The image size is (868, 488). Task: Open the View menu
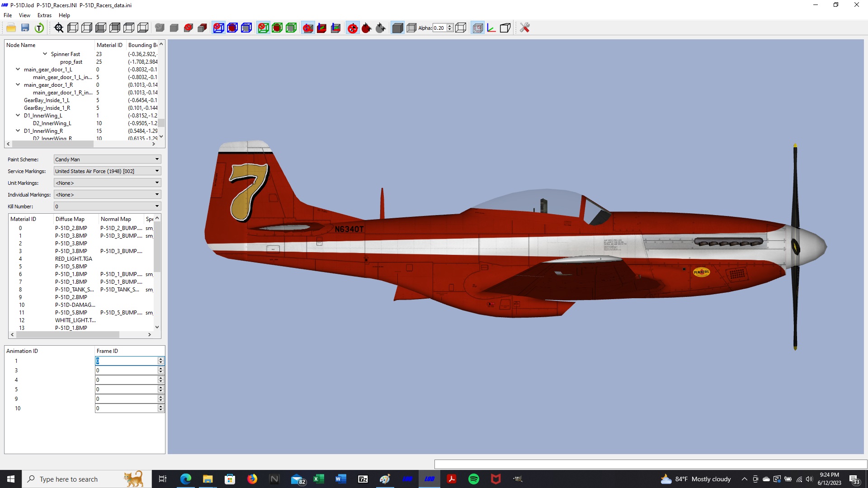click(24, 15)
